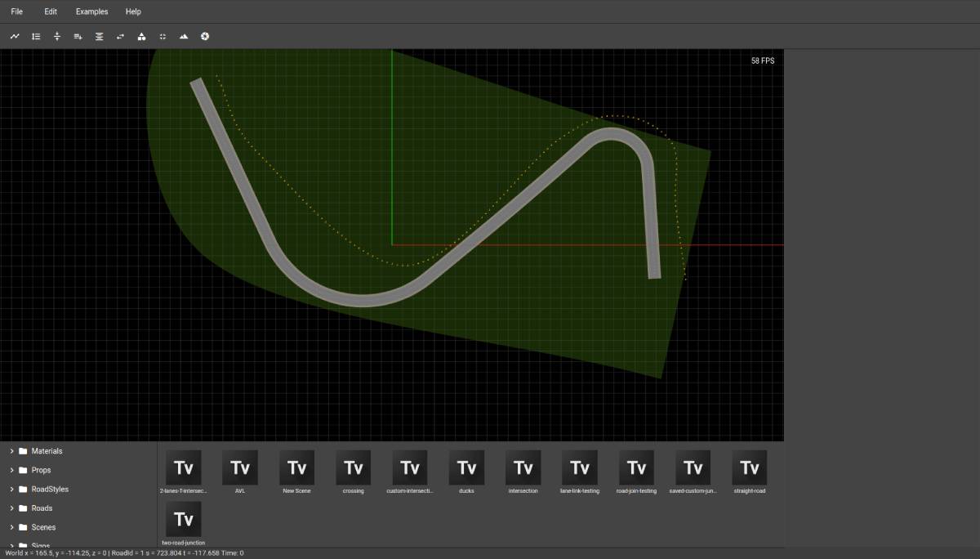Select the RoadStyles folder label
Image resolution: width=980 pixels, height=559 pixels.
(50, 489)
